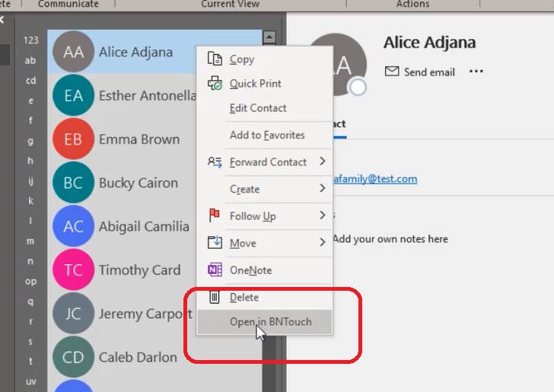Click the Send email button
The width and height of the screenshot is (554, 392).
[420, 72]
